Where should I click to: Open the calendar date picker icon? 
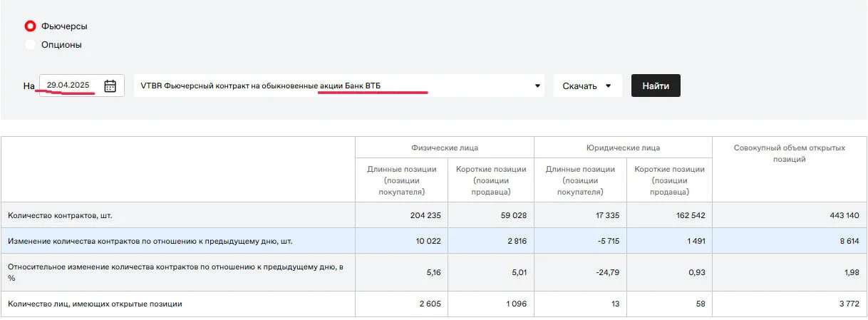click(x=110, y=86)
